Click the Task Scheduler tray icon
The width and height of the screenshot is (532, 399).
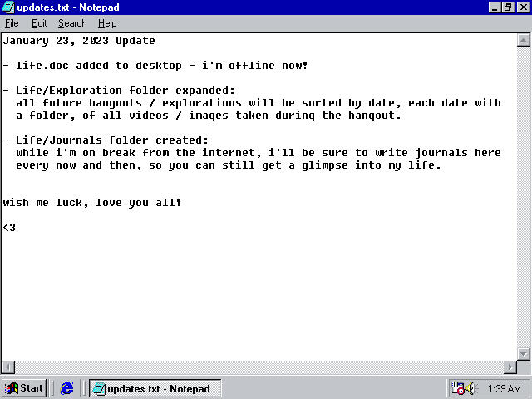457,388
